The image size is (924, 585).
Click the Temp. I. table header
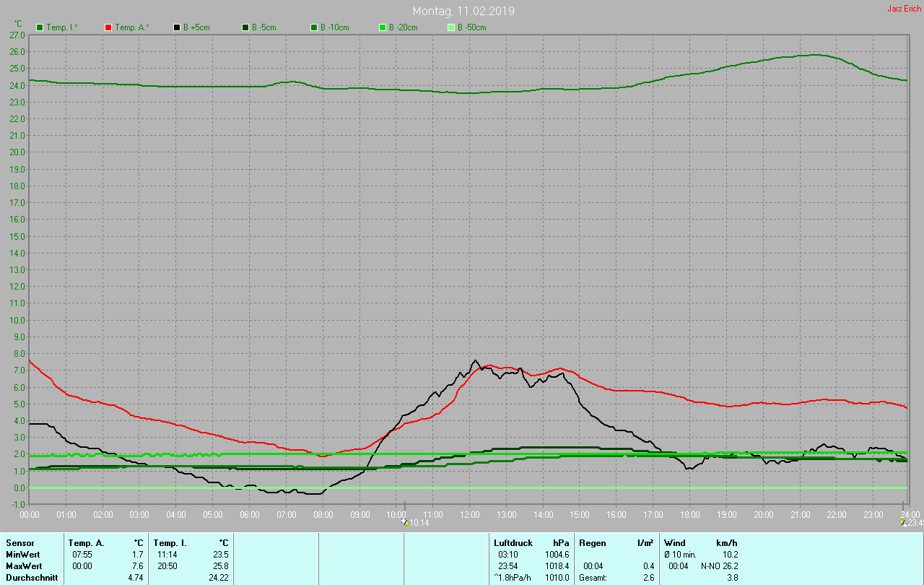click(170, 543)
